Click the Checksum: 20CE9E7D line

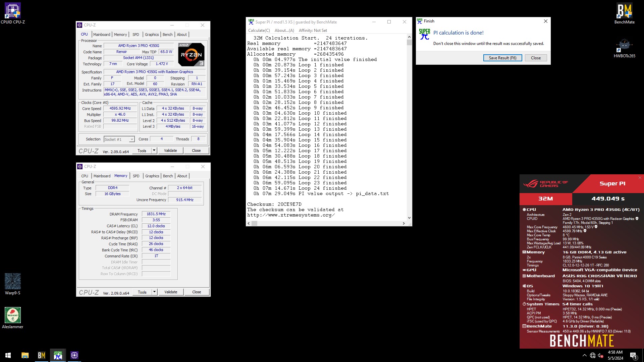(274, 204)
